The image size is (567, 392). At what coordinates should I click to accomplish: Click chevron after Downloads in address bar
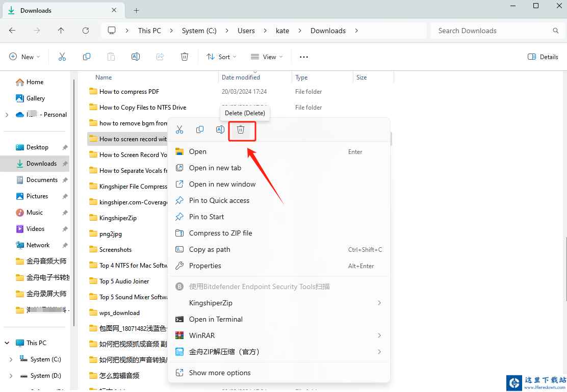[356, 31]
